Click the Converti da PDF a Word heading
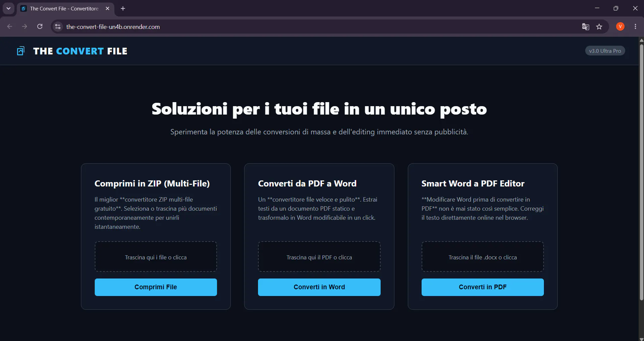The image size is (644, 341). 307,183
